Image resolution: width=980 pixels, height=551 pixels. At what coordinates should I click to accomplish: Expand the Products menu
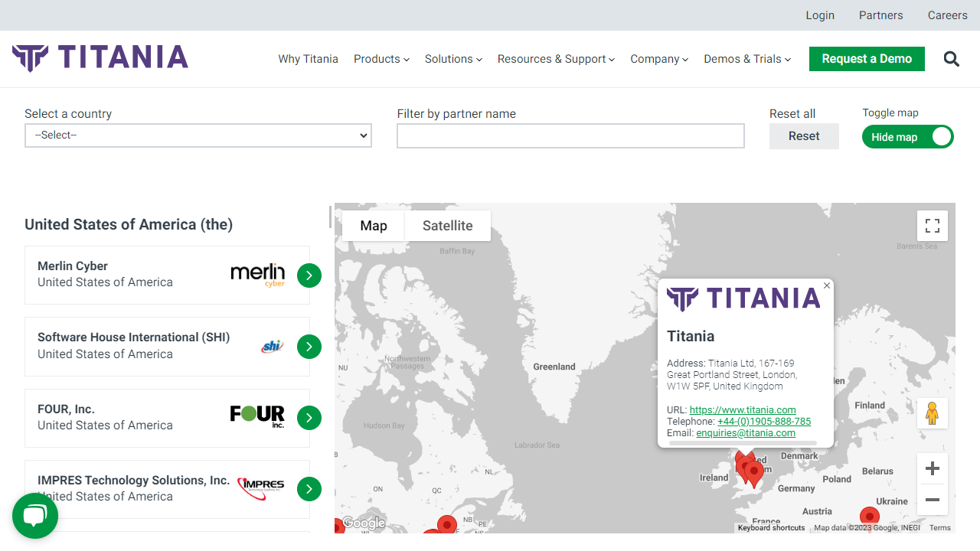point(381,59)
